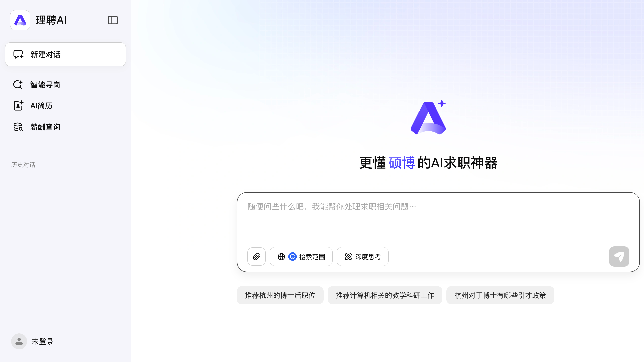
Task: Collapse the sidebar with the panel icon
Action: coord(113,20)
